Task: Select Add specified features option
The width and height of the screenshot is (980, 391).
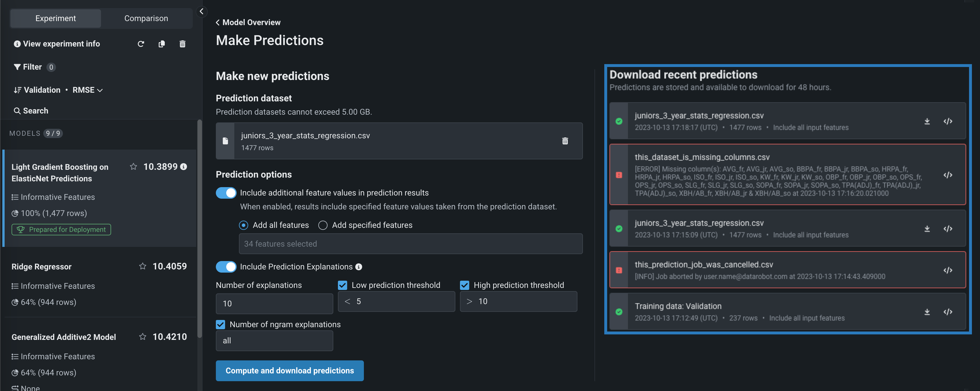Action: 323,225
